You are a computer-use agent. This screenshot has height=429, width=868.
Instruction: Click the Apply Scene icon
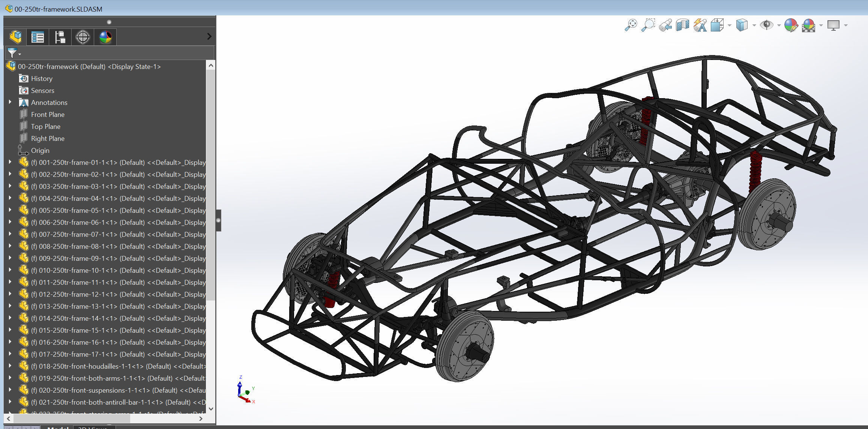click(x=808, y=25)
